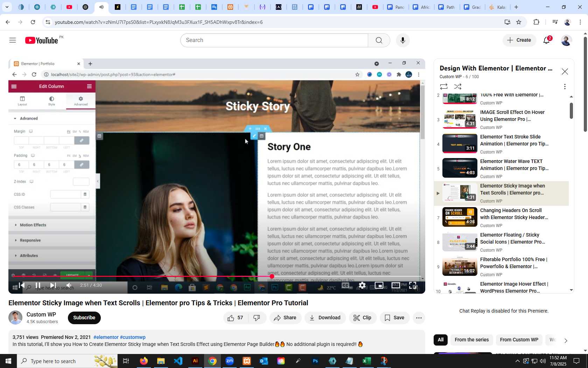
Task: Clip the video
Action: coord(363,318)
